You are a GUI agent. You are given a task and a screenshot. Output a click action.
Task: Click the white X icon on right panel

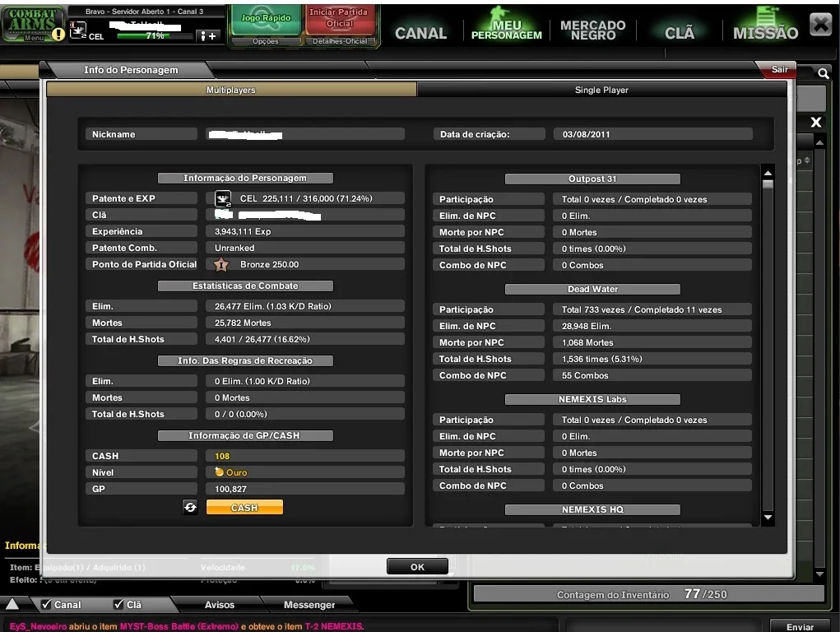(816, 123)
